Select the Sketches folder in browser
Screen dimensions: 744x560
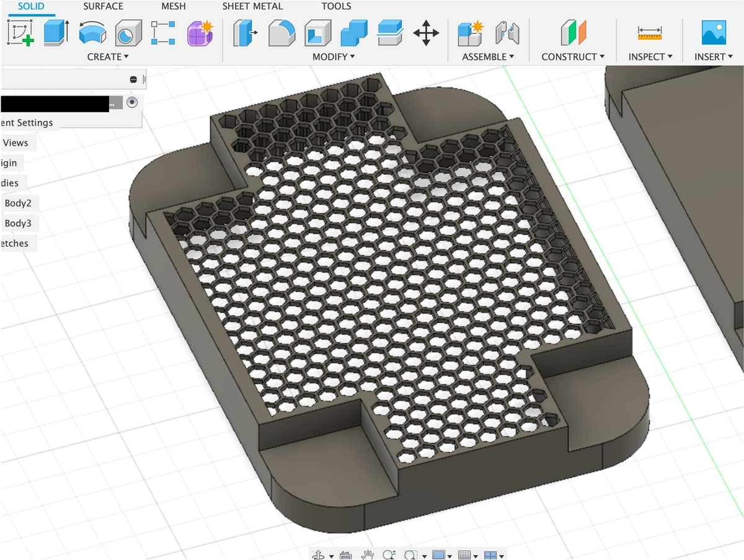coord(15,243)
